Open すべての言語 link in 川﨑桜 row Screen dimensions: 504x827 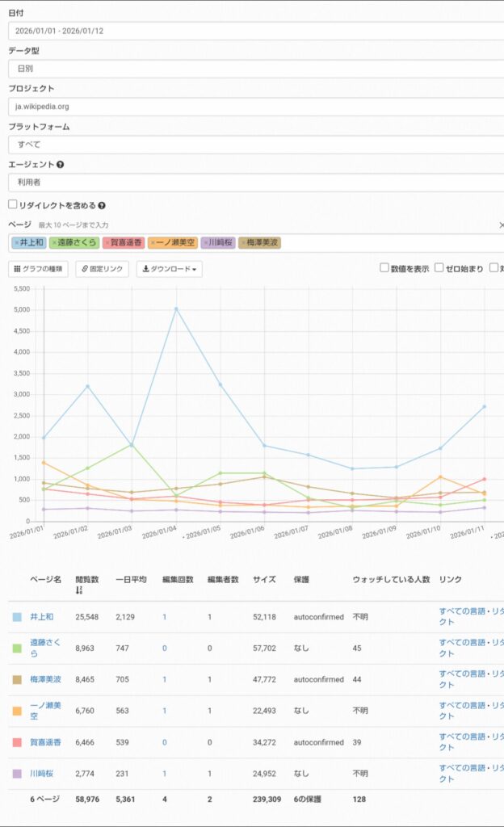[x=462, y=768]
